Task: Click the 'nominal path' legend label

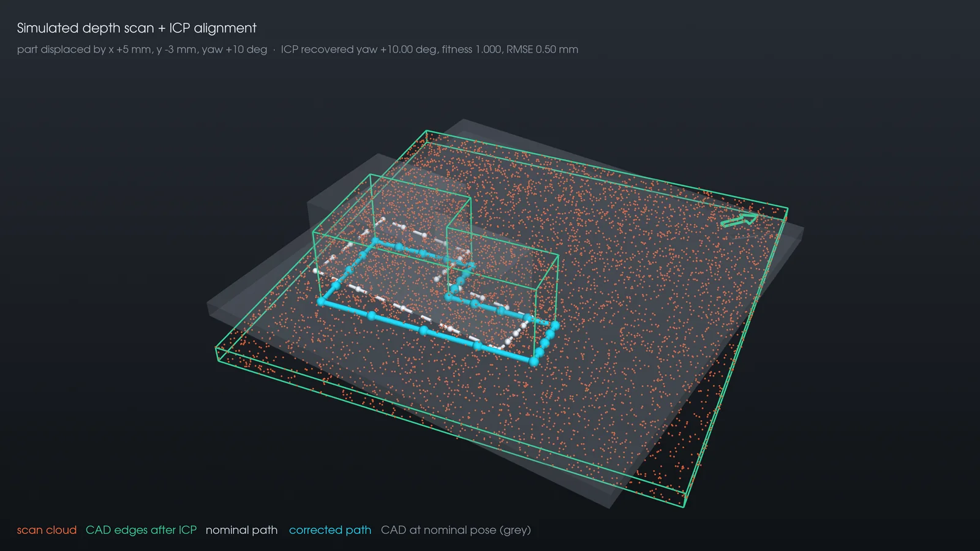Action: (241, 530)
